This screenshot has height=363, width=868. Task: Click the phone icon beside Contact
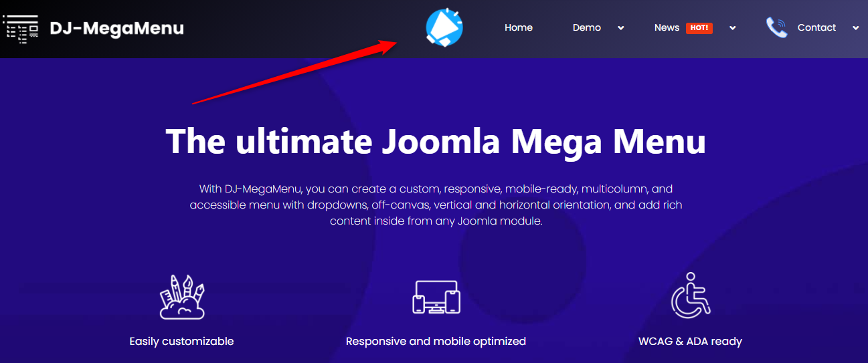pyautogui.click(x=777, y=27)
